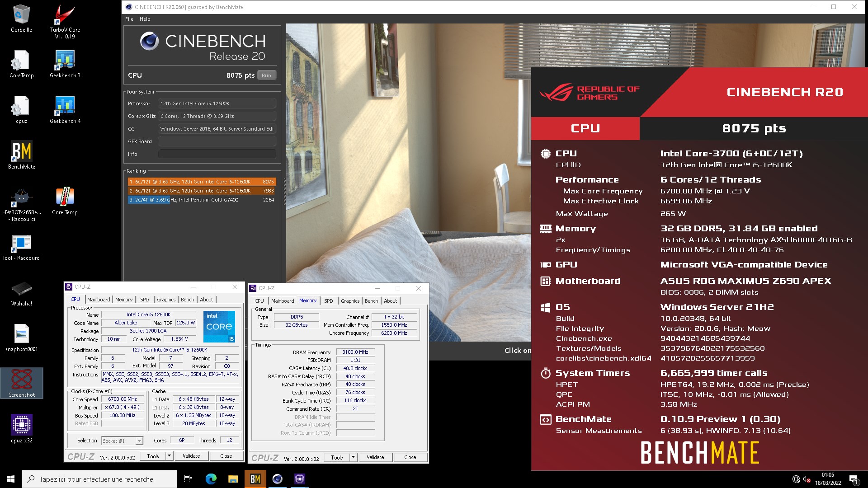The width and height of the screenshot is (868, 488).
Task: Select ranking entry scoring 7983
Action: (x=202, y=191)
